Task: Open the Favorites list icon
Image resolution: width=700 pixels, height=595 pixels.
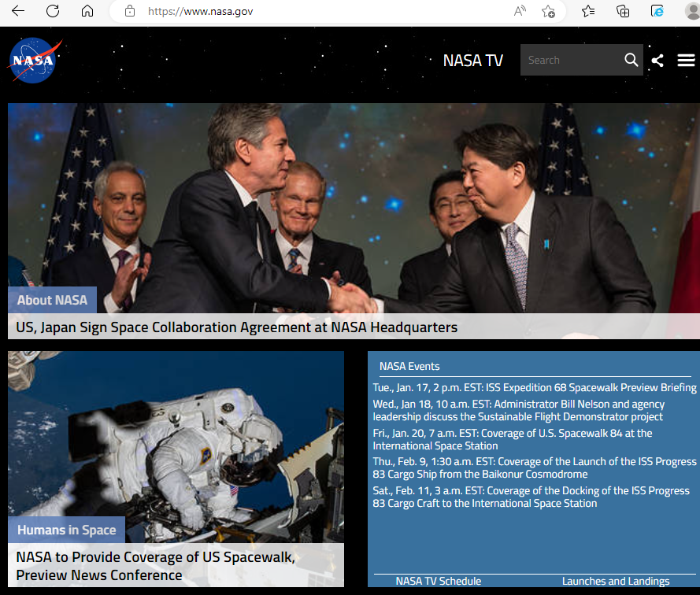Action: (x=588, y=11)
